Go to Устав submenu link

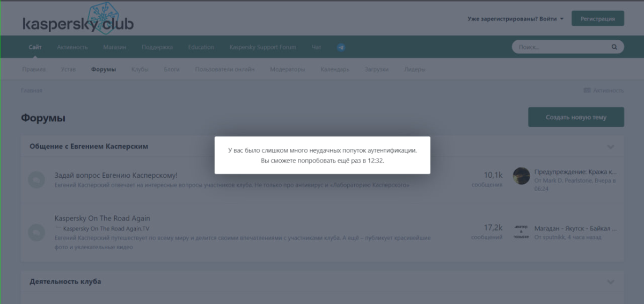68,69
